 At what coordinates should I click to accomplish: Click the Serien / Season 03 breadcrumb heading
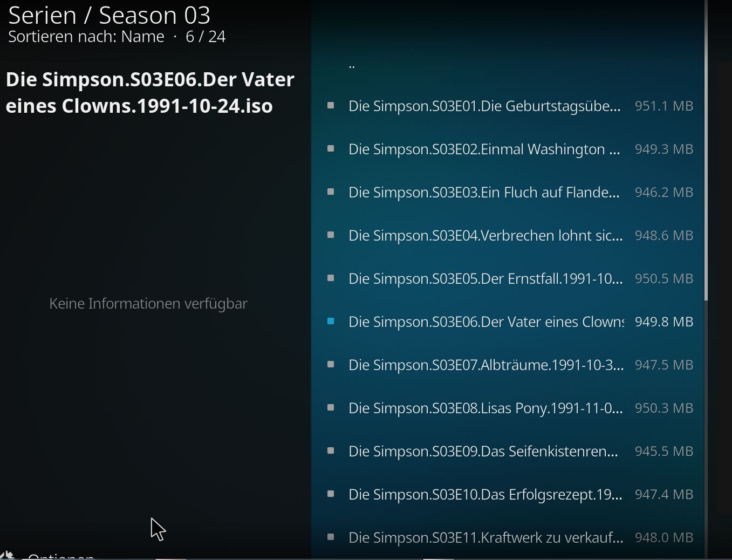pyautogui.click(x=109, y=15)
